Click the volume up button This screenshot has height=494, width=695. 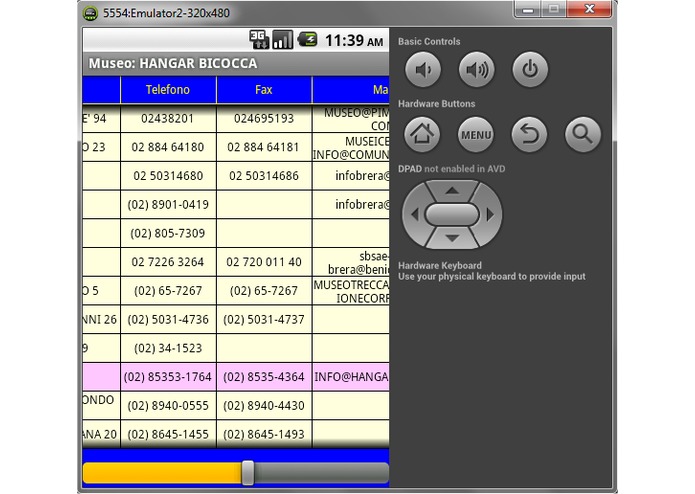tap(476, 70)
